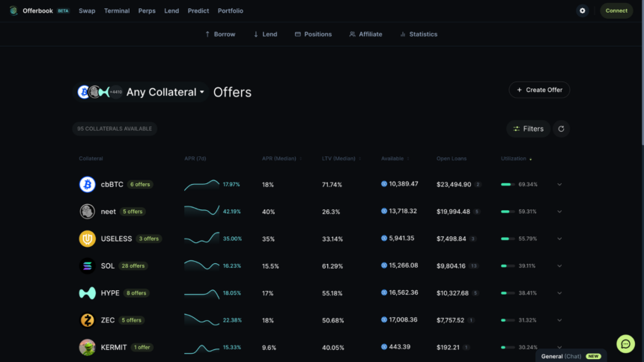This screenshot has width=644, height=362.
Task: Click the cbBTC utilization bar
Action: [x=508, y=185]
